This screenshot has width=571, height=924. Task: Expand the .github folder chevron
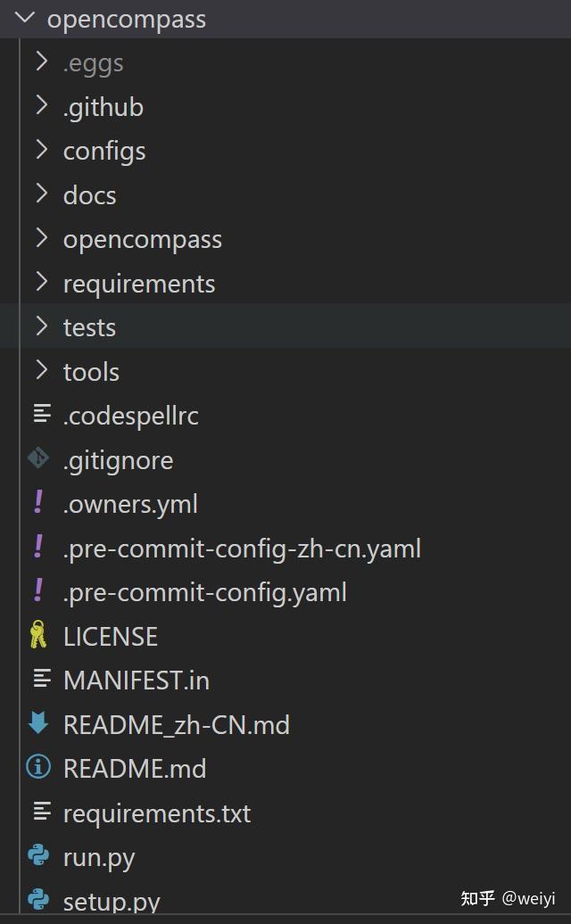pos(41,106)
